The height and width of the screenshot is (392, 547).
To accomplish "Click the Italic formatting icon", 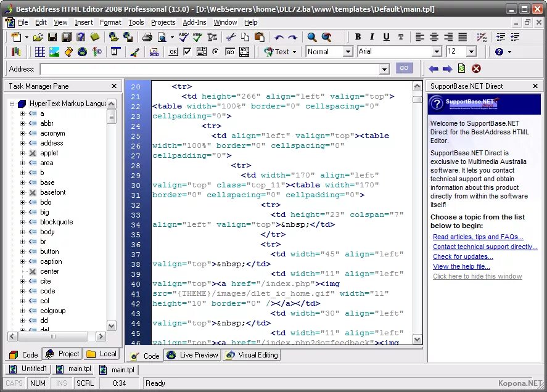I will coord(372,37).
